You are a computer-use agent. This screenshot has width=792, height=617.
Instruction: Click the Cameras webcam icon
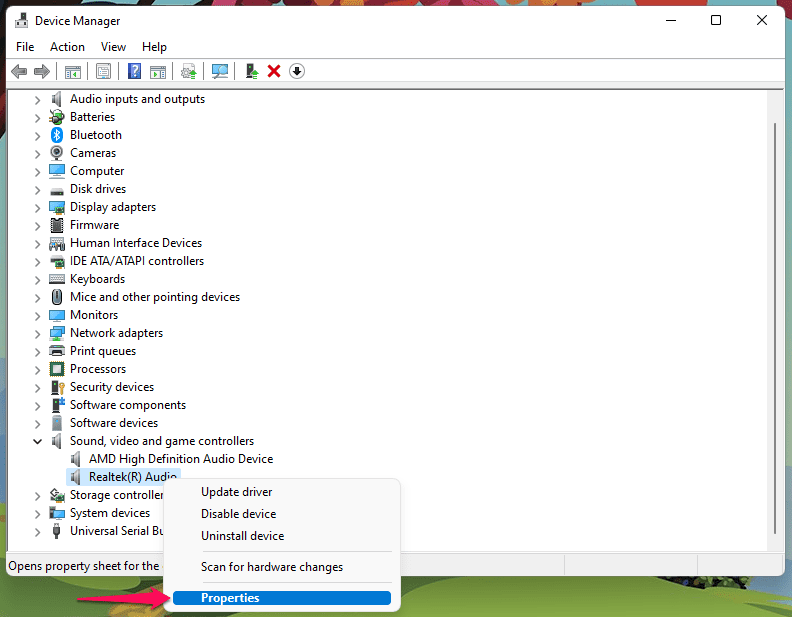57,152
